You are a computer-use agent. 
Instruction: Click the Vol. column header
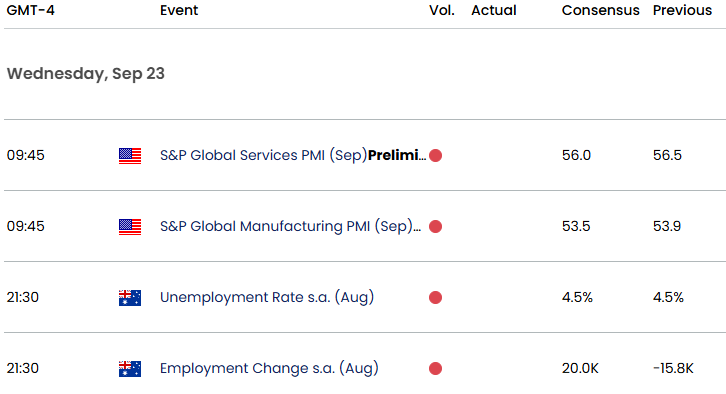(x=442, y=10)
